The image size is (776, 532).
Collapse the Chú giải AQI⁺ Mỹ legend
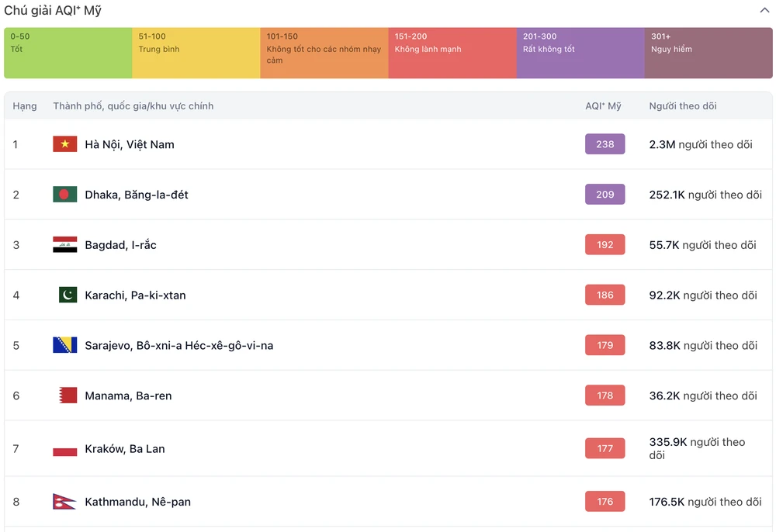[x=764, y=11]
